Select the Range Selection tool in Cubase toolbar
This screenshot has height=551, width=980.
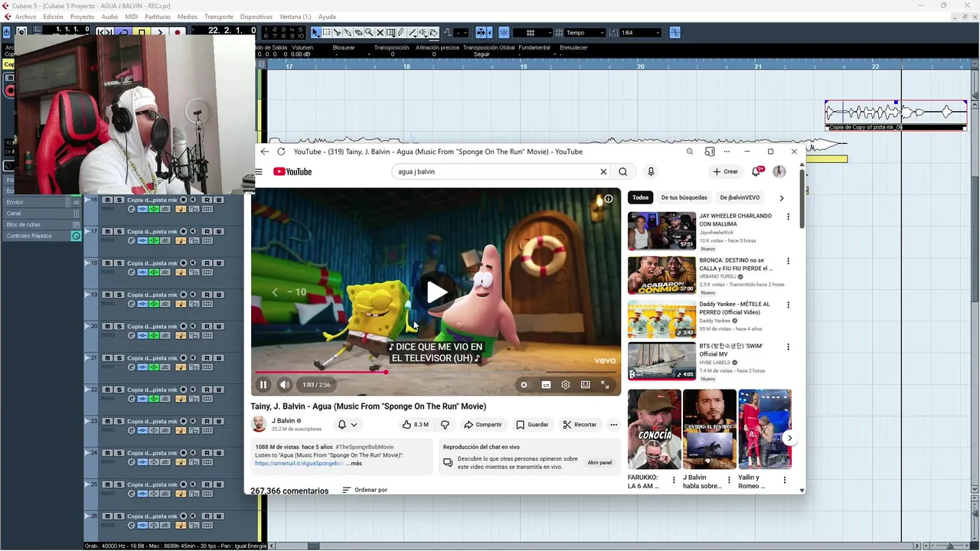click(x=327, y=33)
